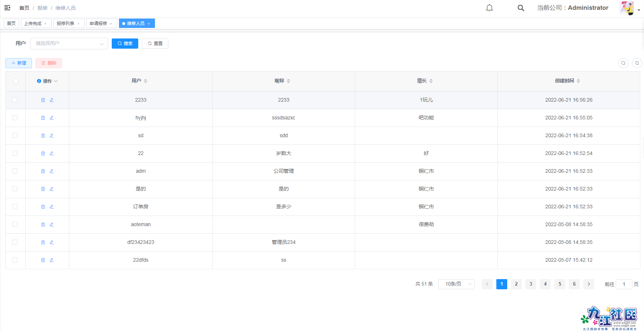Select the checkbox for row adm
The image size is (644, 331).
coord(15,171)
